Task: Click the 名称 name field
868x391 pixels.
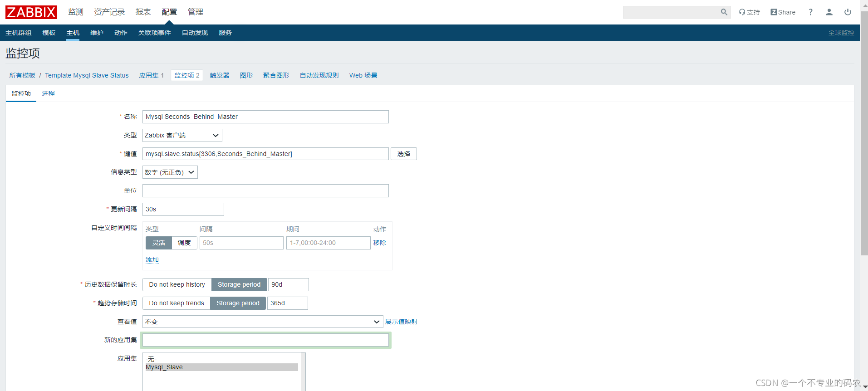Action: click(265, 117)
